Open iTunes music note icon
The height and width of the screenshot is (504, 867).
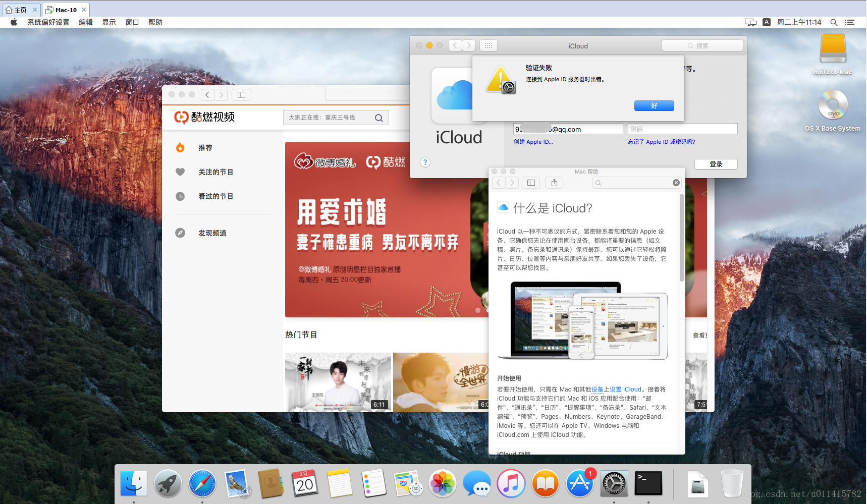pyautogui.click(x=511, y=483)
